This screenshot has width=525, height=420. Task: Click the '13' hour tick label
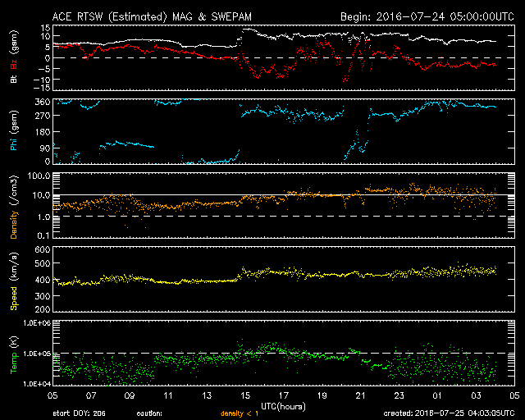[x=207, y=395]
